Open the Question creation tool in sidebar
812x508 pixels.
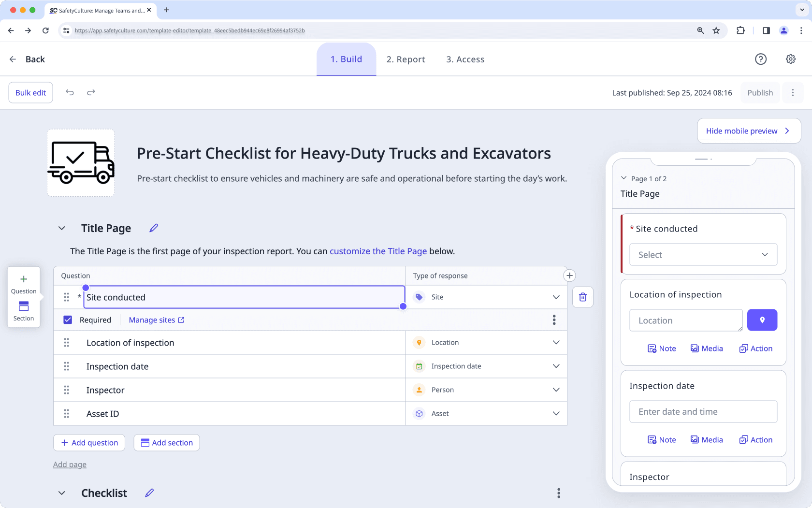click(23, 283)
